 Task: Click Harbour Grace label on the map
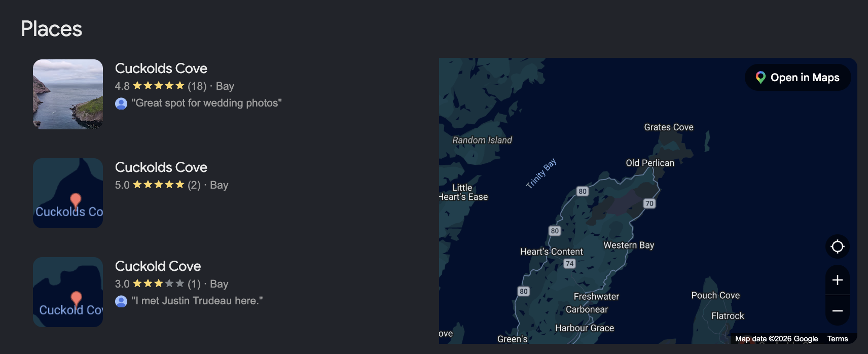584,328
